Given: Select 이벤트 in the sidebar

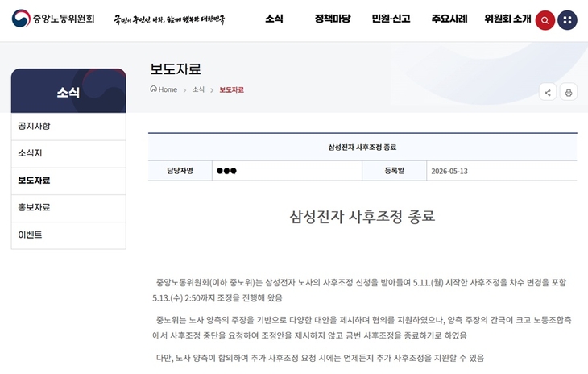Looking at the screenshot, I should tap(68, 235).
